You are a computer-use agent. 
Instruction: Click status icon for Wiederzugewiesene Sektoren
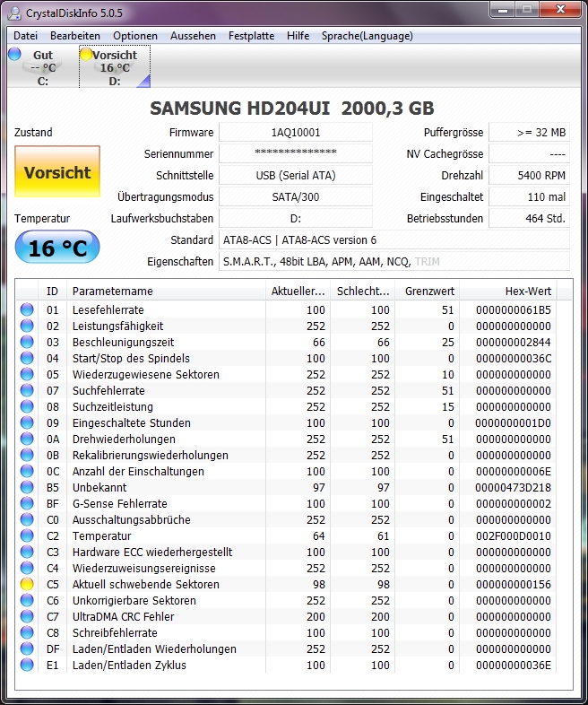(27, 374)
